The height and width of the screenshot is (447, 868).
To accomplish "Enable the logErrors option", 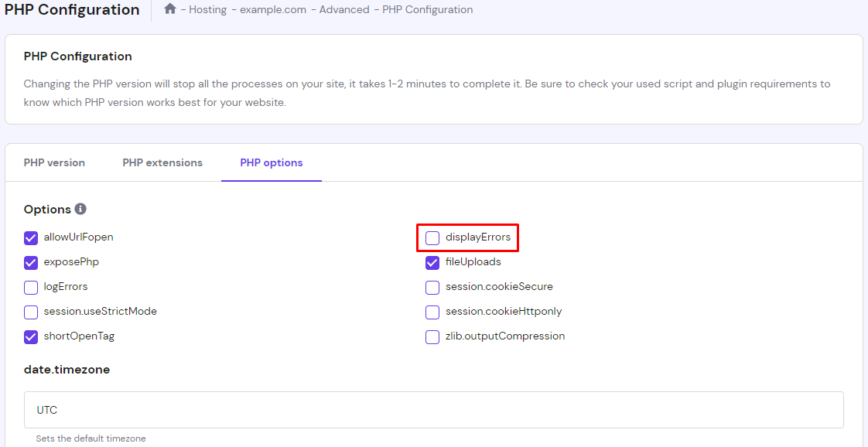I will coord(30,287).
